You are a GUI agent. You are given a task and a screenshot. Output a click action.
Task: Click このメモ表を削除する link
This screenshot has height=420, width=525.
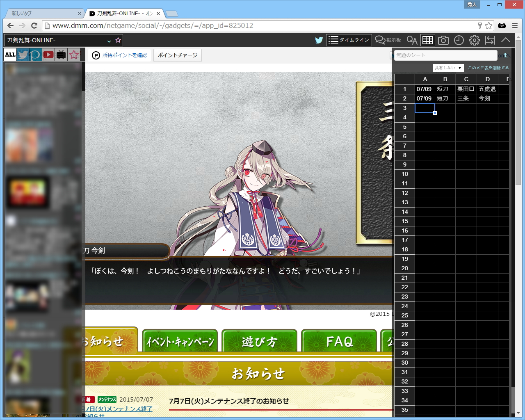pos(488,68)
